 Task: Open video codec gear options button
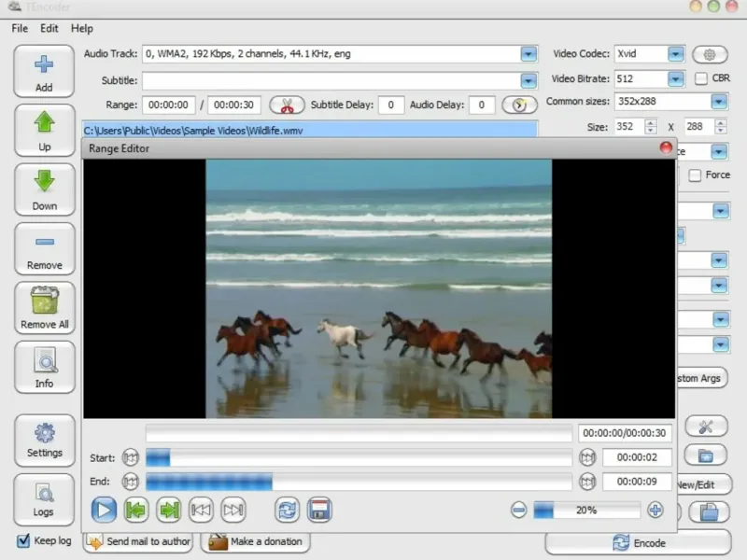click(710, 54)
